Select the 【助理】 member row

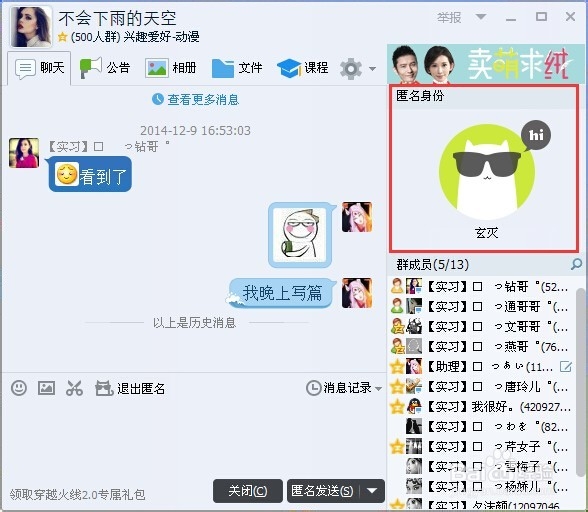(x=481, y=366)
